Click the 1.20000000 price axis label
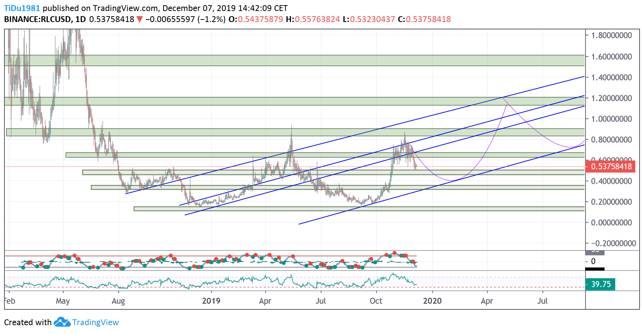644x334 pixels. click(611, 98)
